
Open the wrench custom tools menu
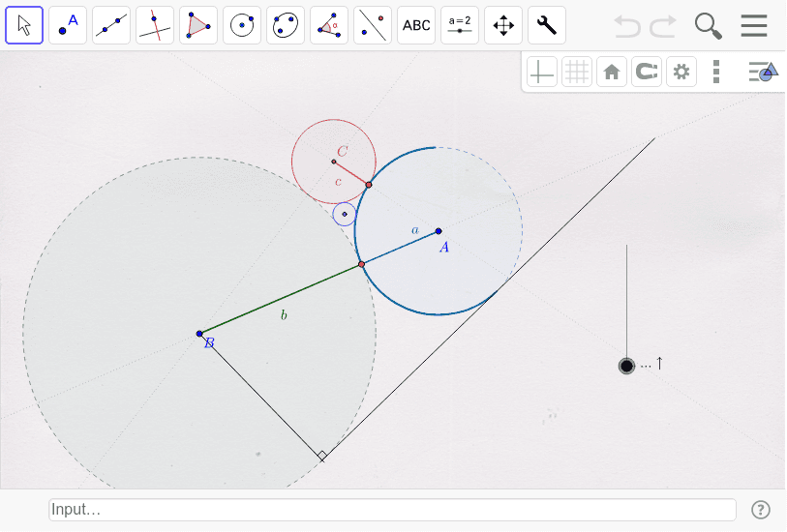pos(547,25)
